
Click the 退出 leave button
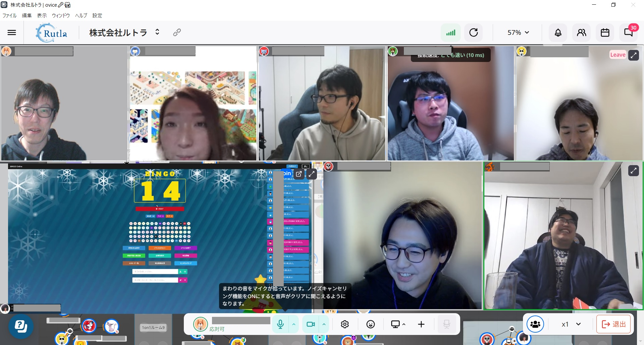tap(614, 324)
